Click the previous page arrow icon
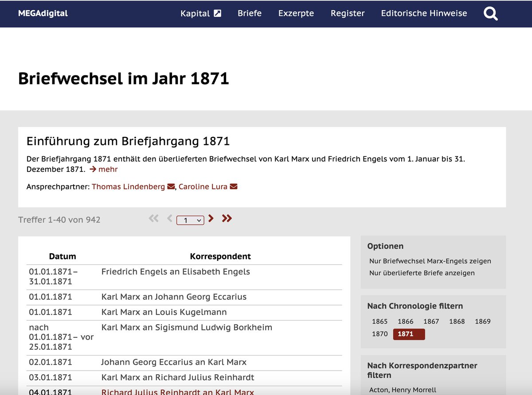The width and height of the screenshot is (532, 395). pyautogui.click(x=169, y=218)
